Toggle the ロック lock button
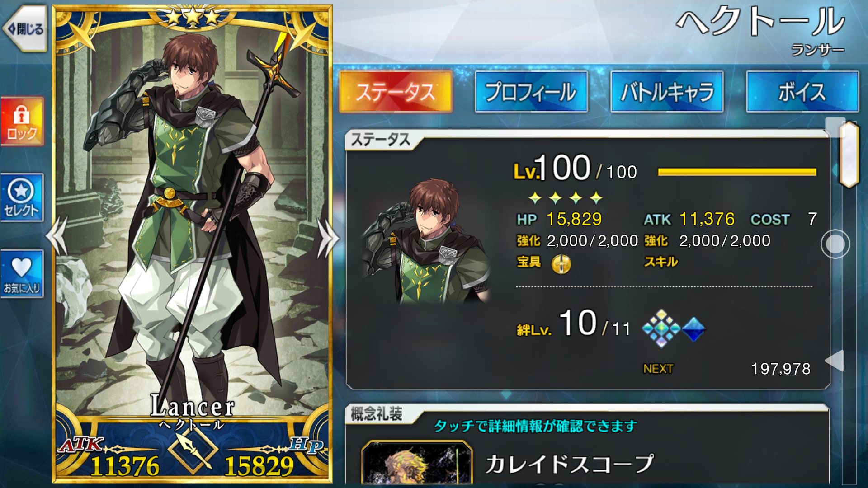The image size is (868, 488). point(22,121)
